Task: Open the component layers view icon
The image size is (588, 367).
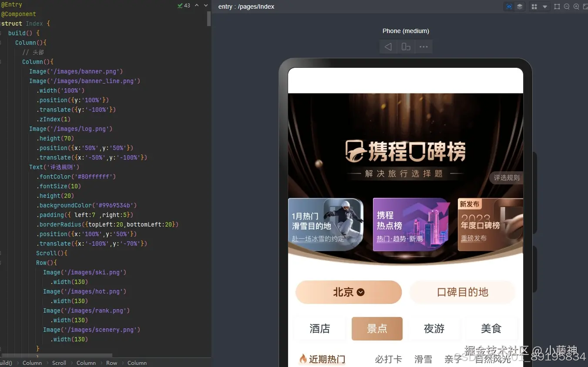Action: click(520, 7)
